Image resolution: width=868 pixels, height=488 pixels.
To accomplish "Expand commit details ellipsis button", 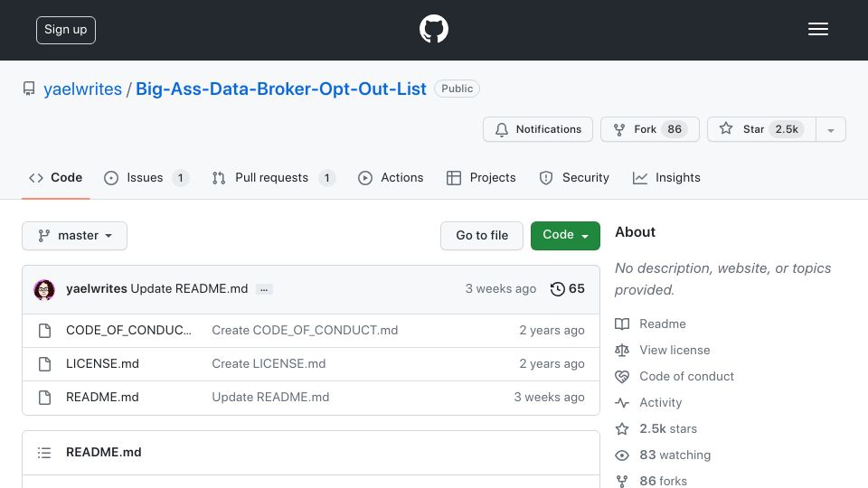I will (264, 289).
